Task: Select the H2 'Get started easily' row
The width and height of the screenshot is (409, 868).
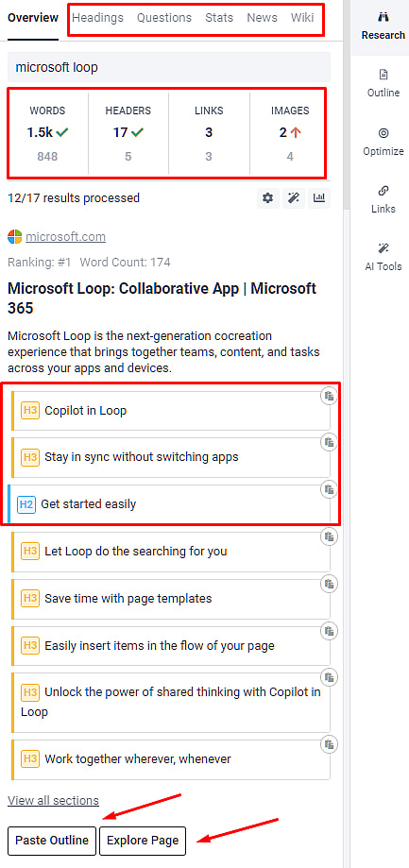Action: pos(170,504)
